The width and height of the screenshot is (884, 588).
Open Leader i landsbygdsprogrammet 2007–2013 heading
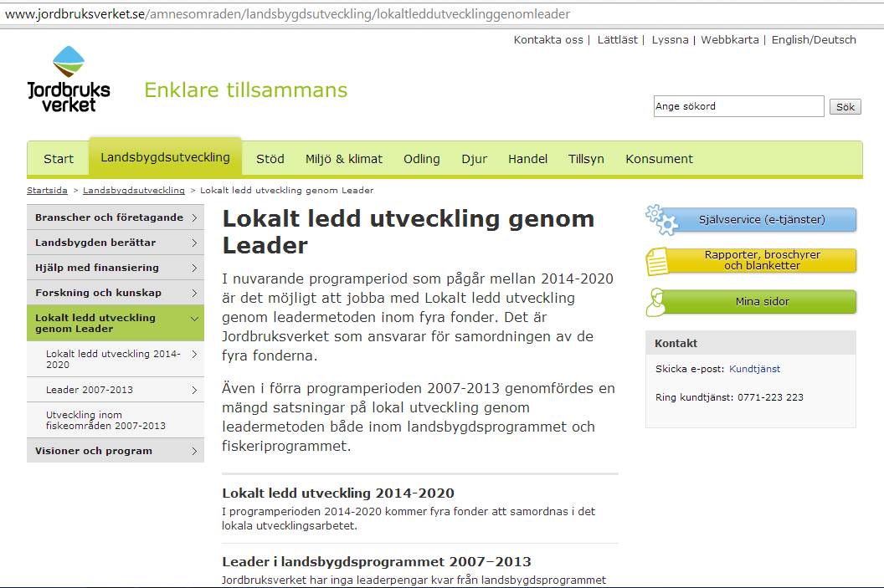pos(376,562)
